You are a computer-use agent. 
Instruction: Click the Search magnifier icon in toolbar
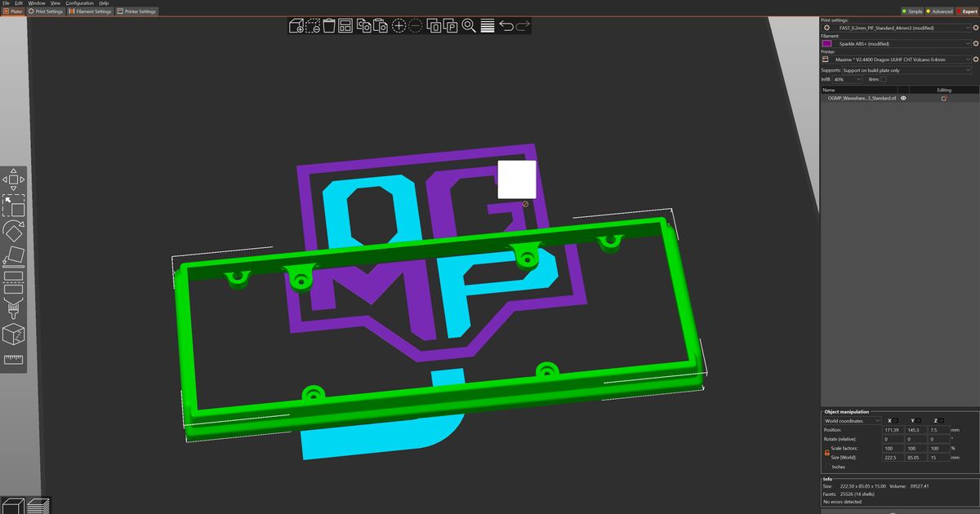(469, 26)
